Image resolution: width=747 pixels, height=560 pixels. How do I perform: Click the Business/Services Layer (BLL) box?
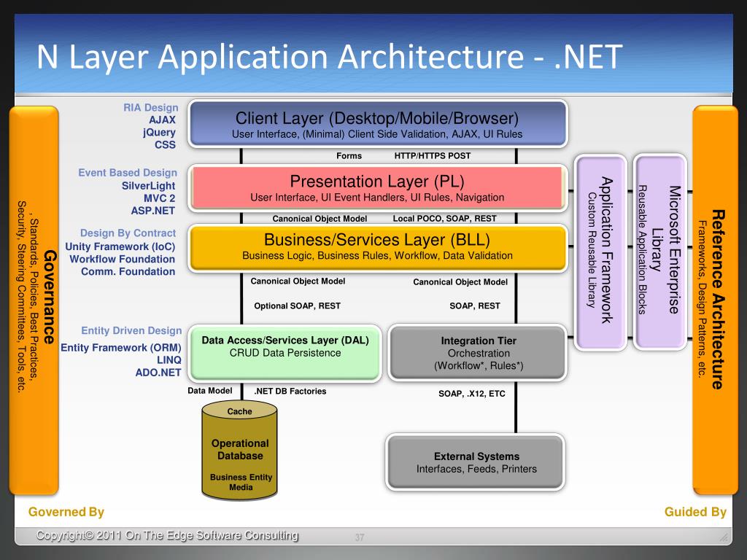click(x=378, y=248)
